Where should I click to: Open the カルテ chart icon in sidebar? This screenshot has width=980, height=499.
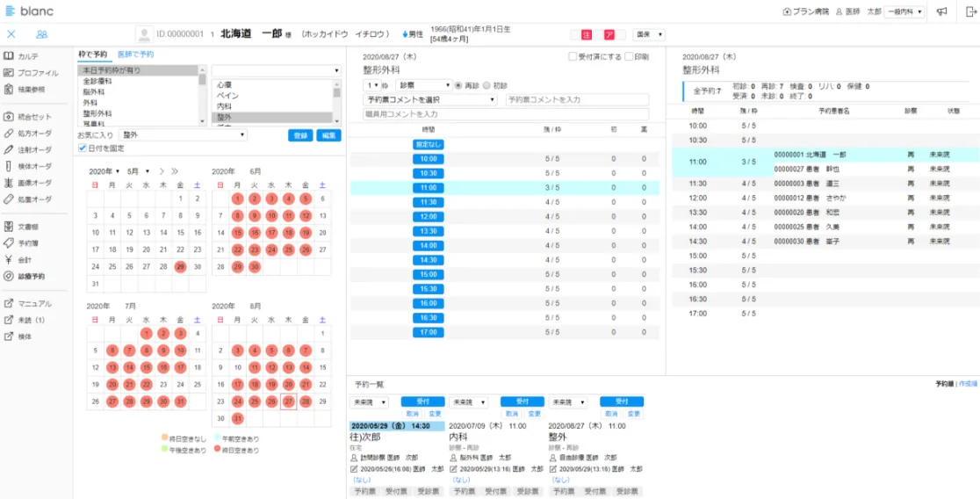point(9,56)
